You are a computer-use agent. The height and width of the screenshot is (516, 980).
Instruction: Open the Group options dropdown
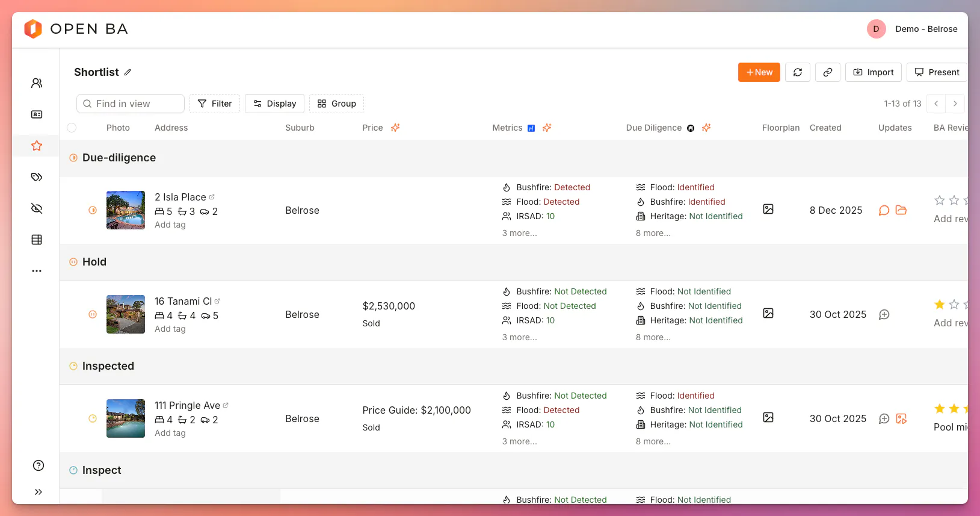336,104
